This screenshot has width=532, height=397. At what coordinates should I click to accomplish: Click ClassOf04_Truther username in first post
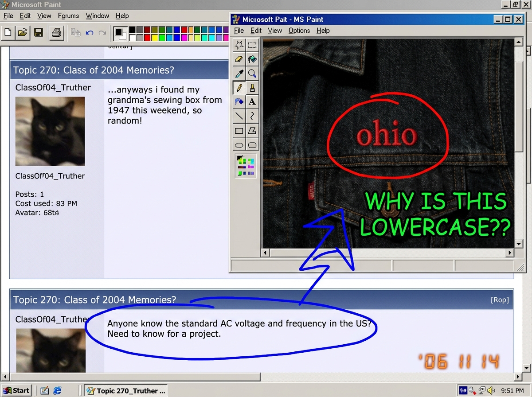point(53,87)
